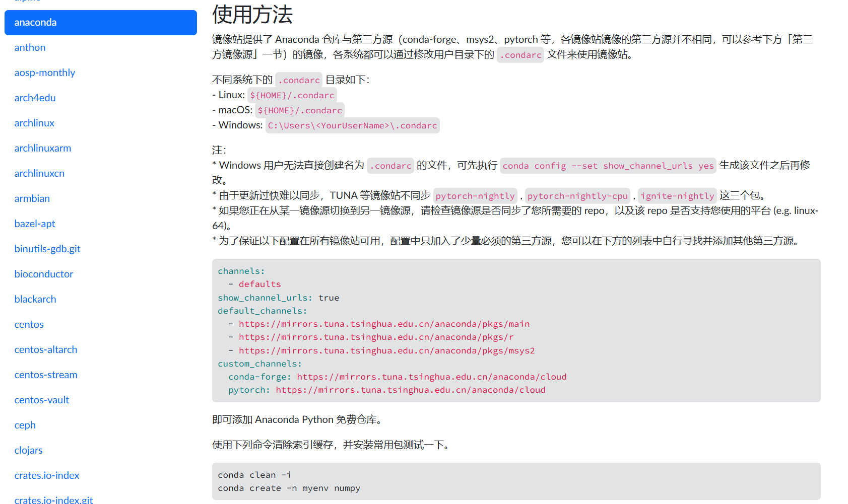The image size is (848, 504).
Task: Open centos-stream help entry
Action: 46,375
